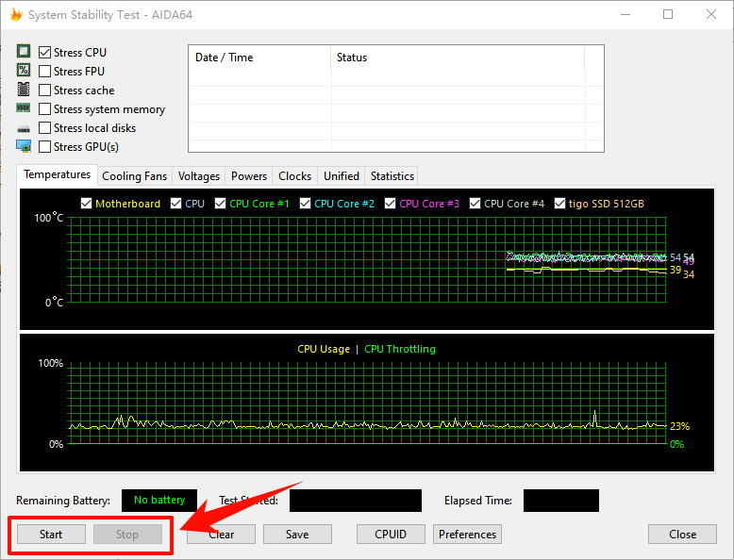
Task: Toggle the CPU temperature graph checkbox
Action: click(175, 204)
